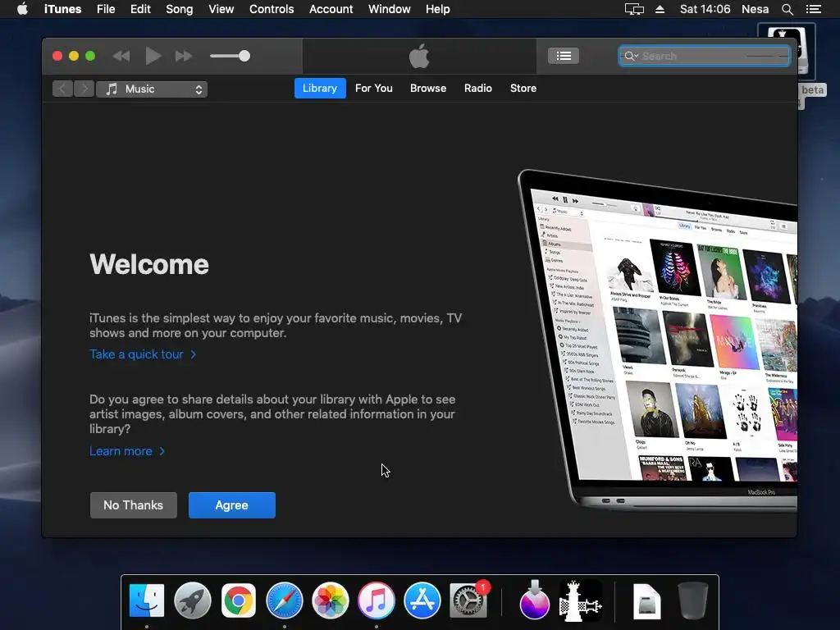Click the iTunes Search field
This screenshot has width=840, height=630.
(x=704, y=56)
